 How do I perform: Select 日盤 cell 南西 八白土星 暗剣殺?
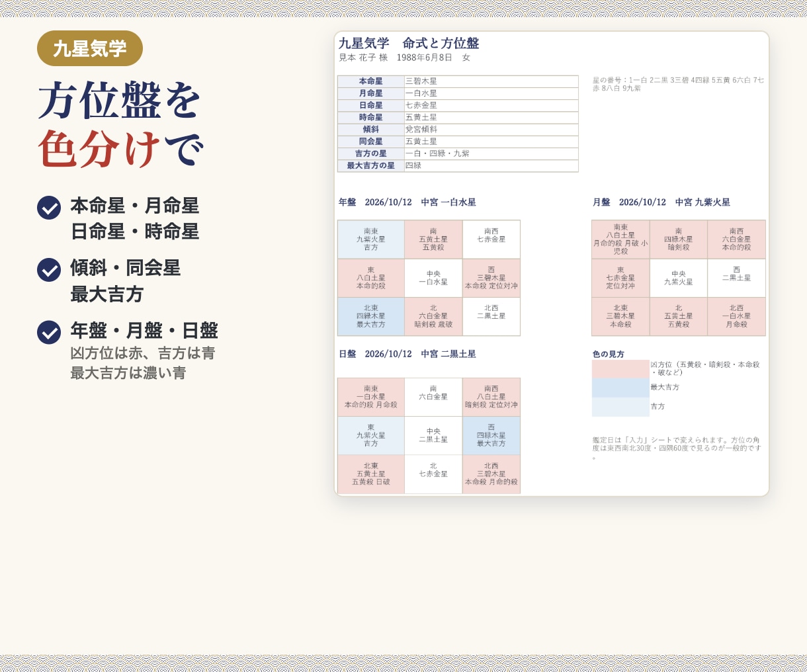click(x=491, y=397)
